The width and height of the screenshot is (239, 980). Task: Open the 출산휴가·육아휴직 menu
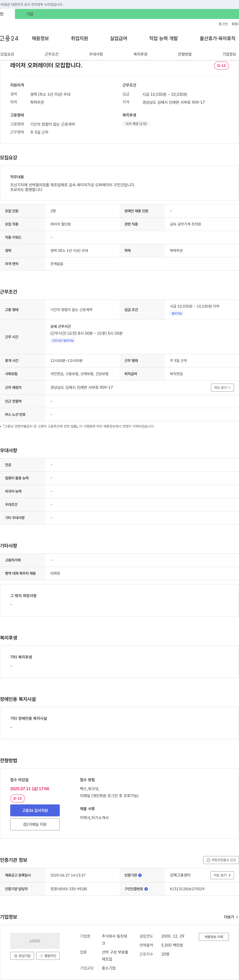click(217, 38)
